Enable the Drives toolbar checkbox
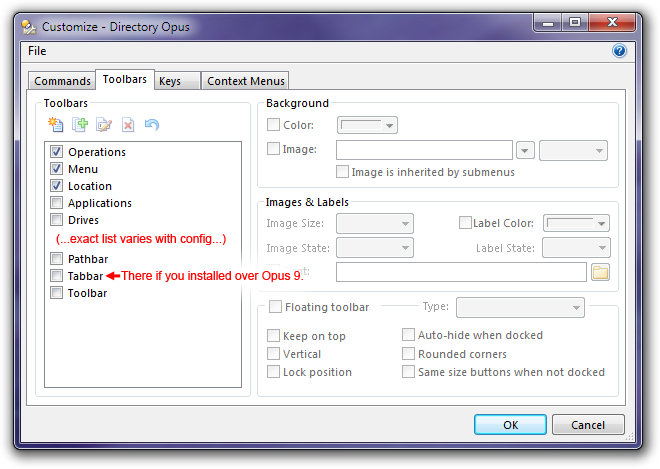The image size is (660, 469). coord(56,220)
